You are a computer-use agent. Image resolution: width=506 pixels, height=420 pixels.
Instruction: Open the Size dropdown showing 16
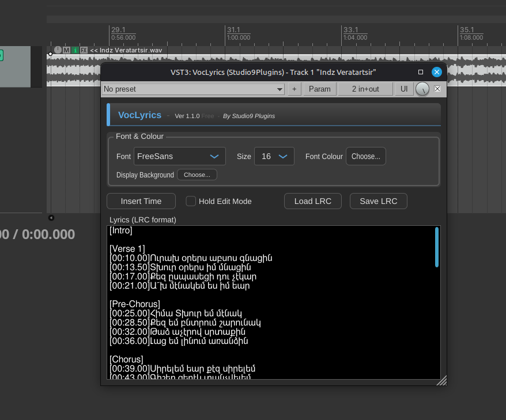274,156
